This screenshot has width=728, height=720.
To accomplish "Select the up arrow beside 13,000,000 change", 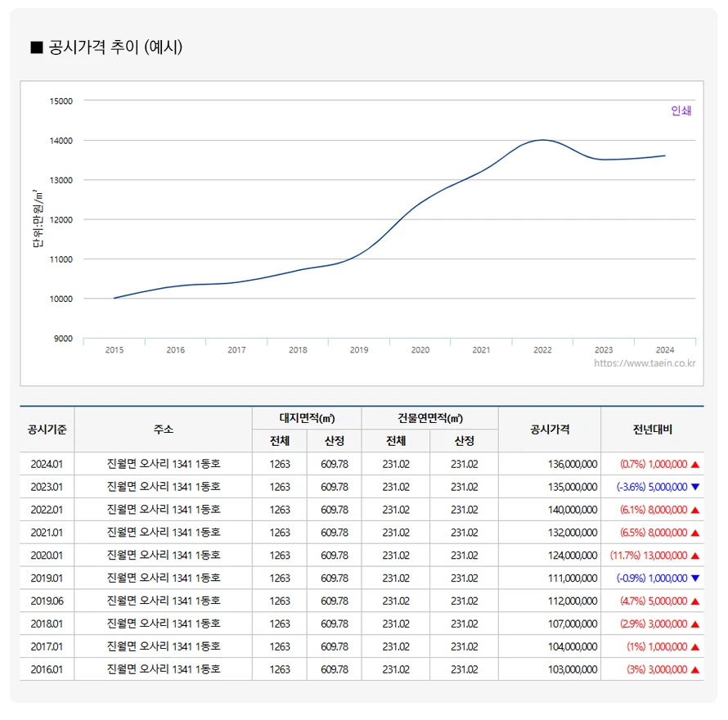I will (695, 556).
